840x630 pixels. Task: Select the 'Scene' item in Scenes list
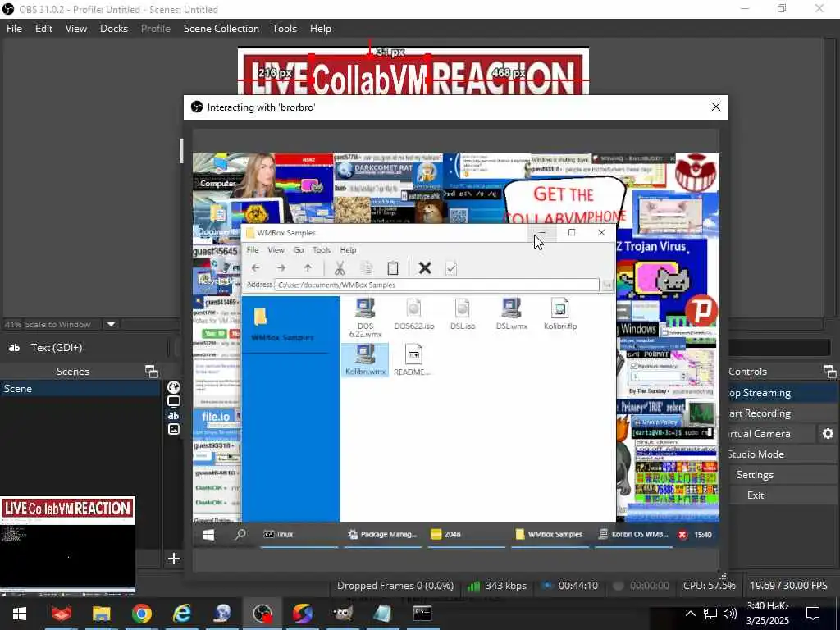80,388
